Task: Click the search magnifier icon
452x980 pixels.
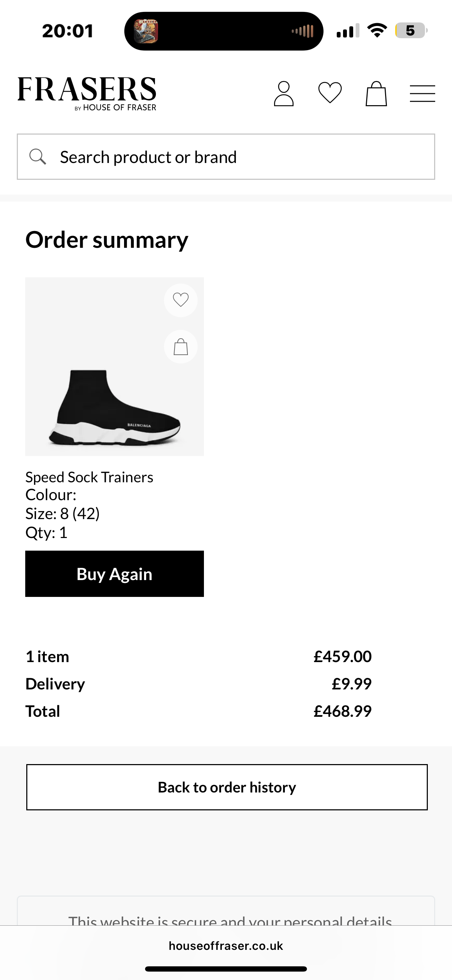Action: coord(38,157)
